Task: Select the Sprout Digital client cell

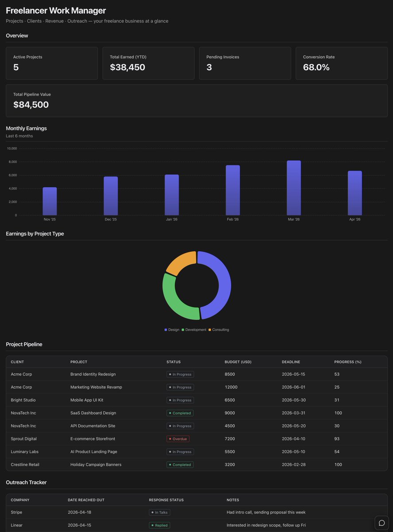Action: pos(24,438)
